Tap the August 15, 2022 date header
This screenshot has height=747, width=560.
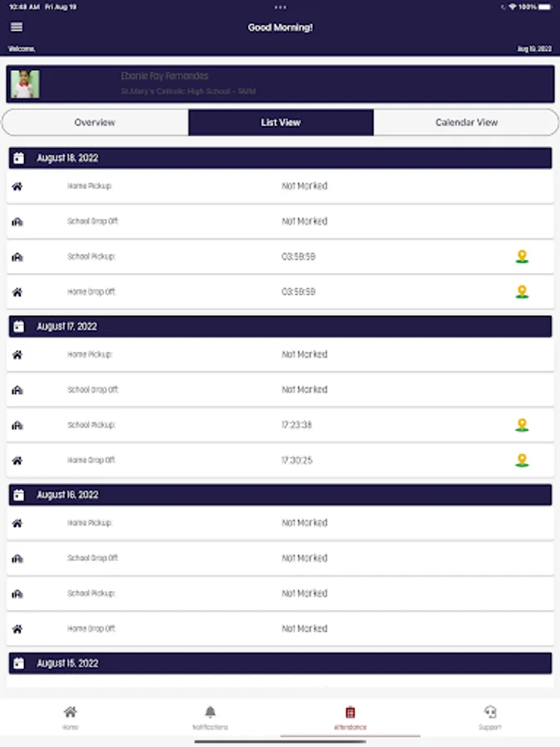[280, 664]
